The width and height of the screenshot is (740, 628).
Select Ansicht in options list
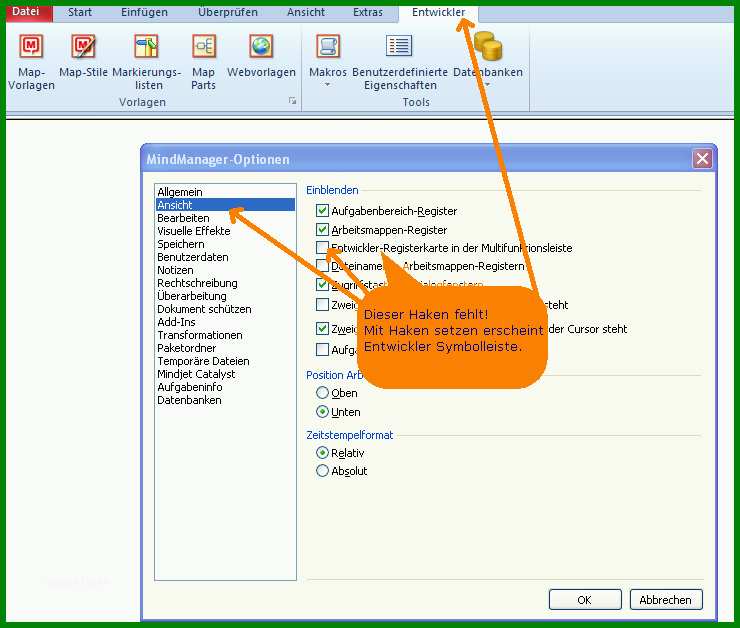226,205
